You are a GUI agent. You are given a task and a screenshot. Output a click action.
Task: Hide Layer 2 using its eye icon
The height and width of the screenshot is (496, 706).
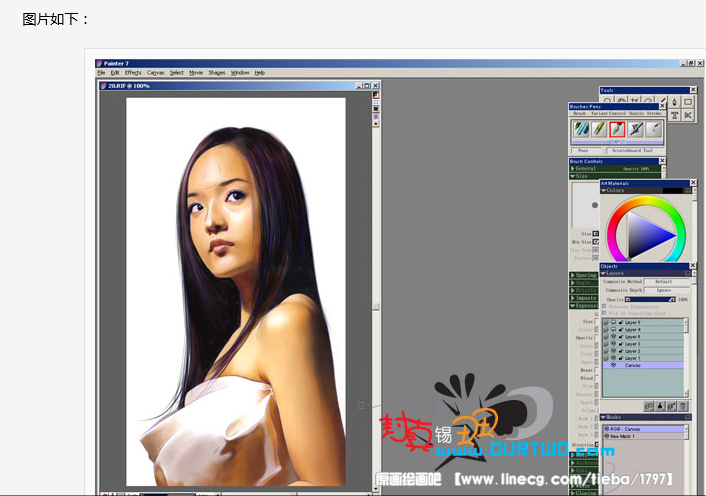tap(613, 351)
